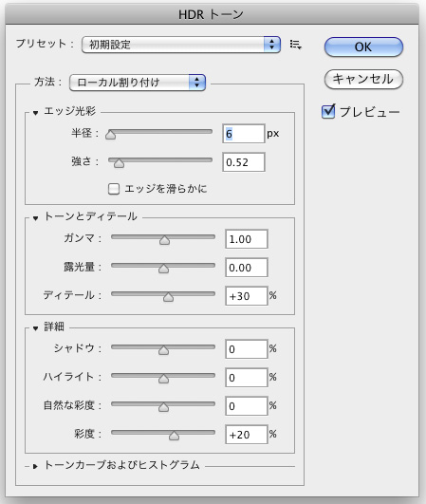Open the プリセット dropdown showing 初期設定

(181, 45)
